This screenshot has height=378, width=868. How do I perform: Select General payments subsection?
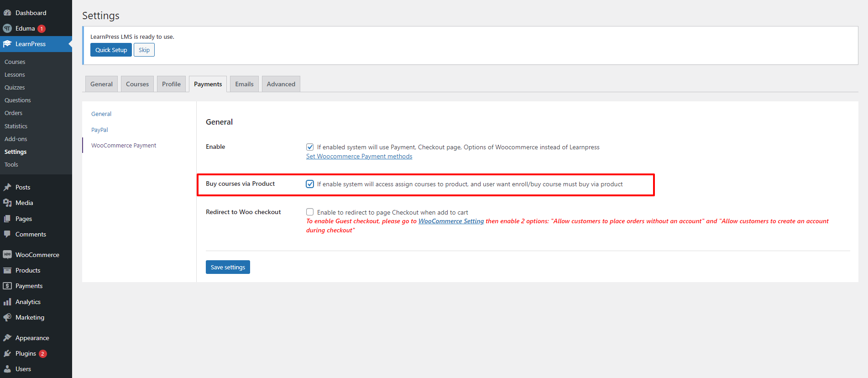pos(101,114)
